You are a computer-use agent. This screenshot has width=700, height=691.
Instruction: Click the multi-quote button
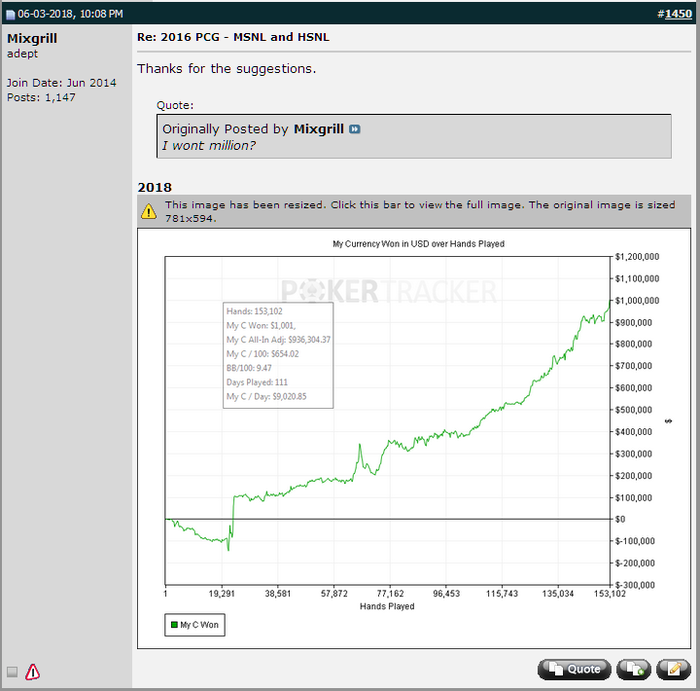click(633, 669)
